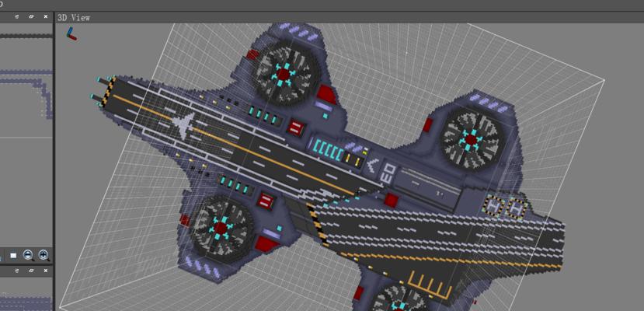Zoom in using the plus magnifier icon
The image size is (644, 311).
[44, 256]
